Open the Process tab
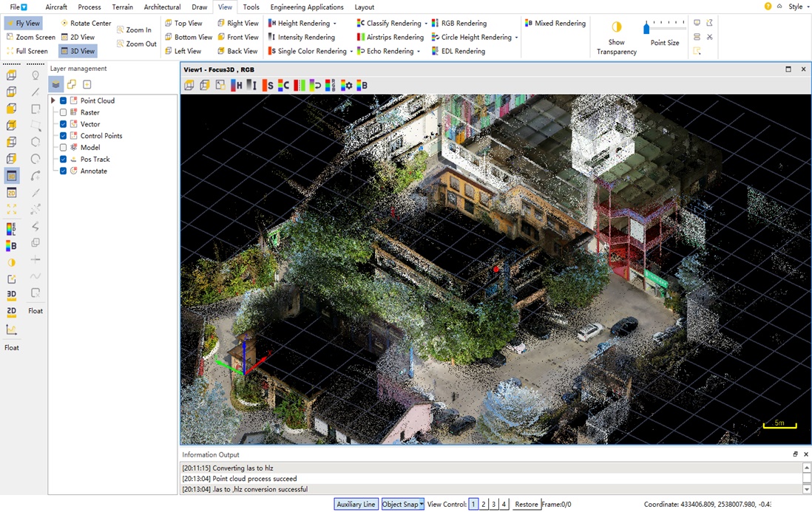This screenshot has height=512, width=812. pos(89,7)
